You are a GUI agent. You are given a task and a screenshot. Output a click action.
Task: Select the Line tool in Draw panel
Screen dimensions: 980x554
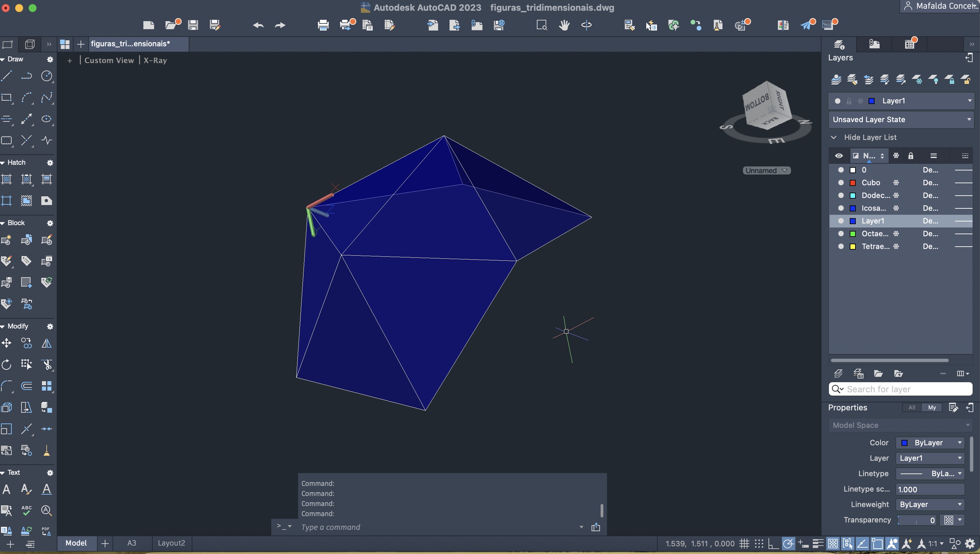6,76
